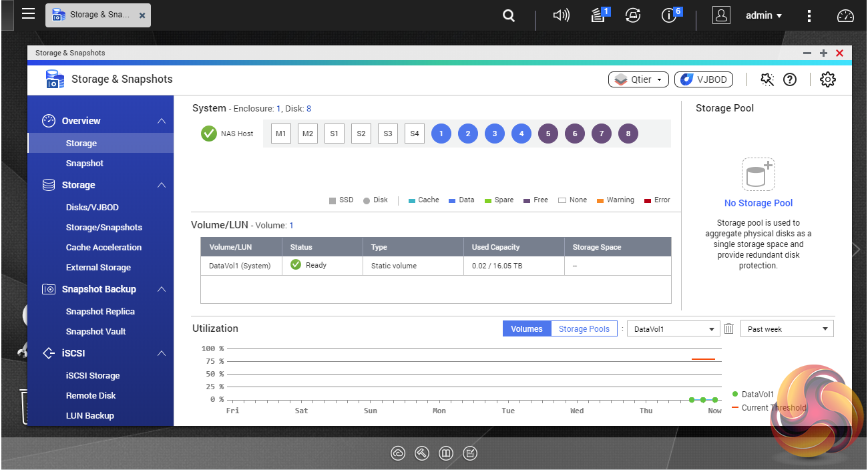Image resolution: width=868 pixels, height=470 pixels.
Task: Select the DataVol1 (System) volume row
Action: 435,266
